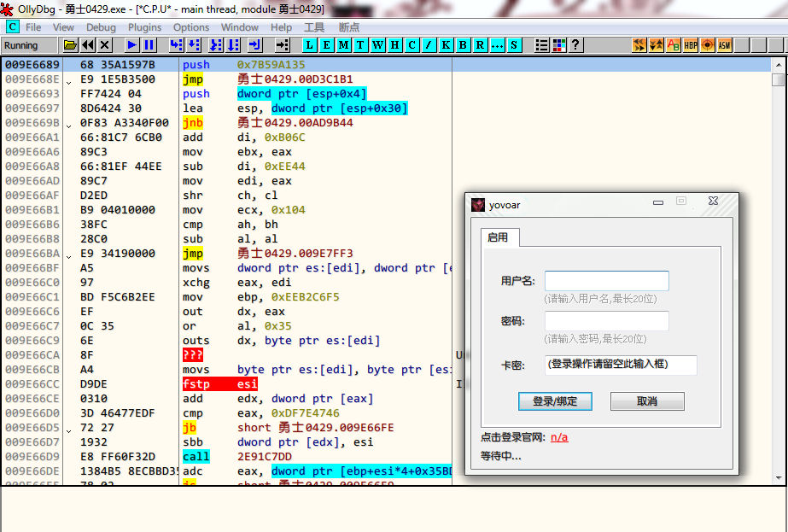Open Source window (S button)
788x532 pixels.
(x=514, y=45)
